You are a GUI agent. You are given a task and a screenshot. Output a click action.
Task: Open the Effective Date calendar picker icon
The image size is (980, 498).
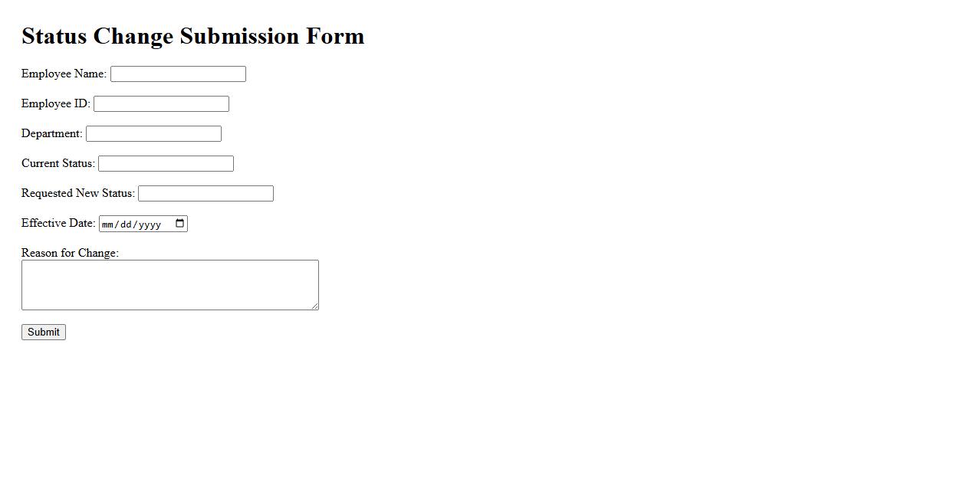pos(180,224)
